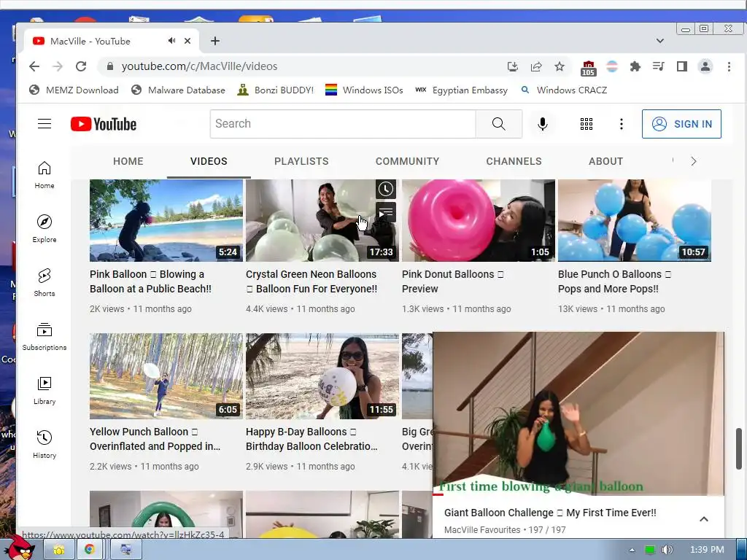
Task: Open Chrome from the taskbar
Action: 90,549
